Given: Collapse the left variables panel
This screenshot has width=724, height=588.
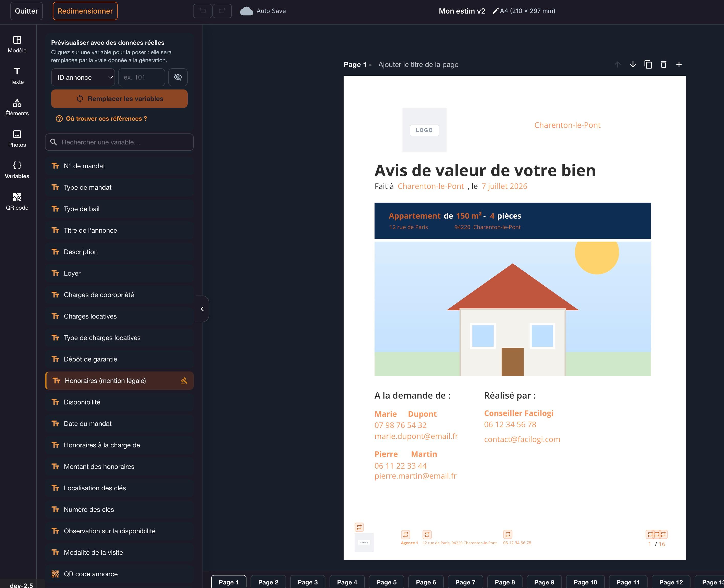Looking at the screenshot, I should (x=202, y=309).
